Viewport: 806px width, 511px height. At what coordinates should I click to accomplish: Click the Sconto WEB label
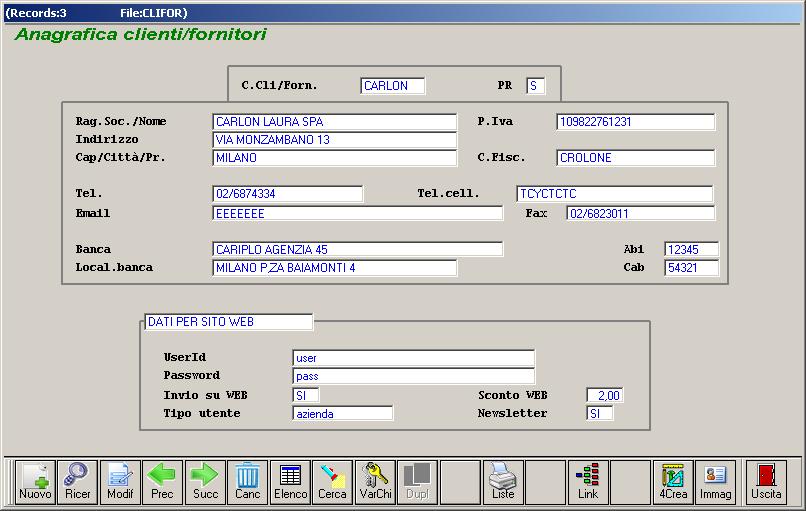point(512,395)
